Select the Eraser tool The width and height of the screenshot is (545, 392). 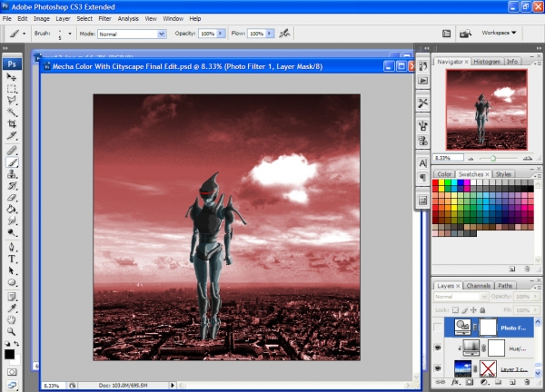tap(12, 198)
